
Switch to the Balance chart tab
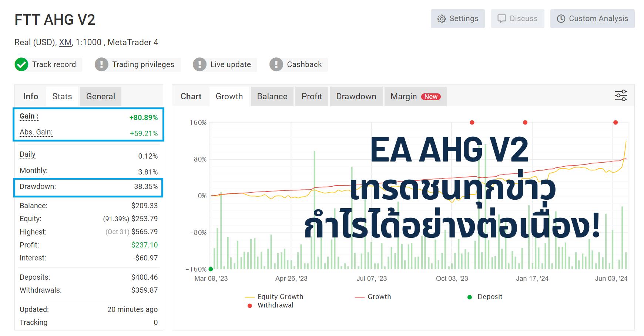[272, 96]
